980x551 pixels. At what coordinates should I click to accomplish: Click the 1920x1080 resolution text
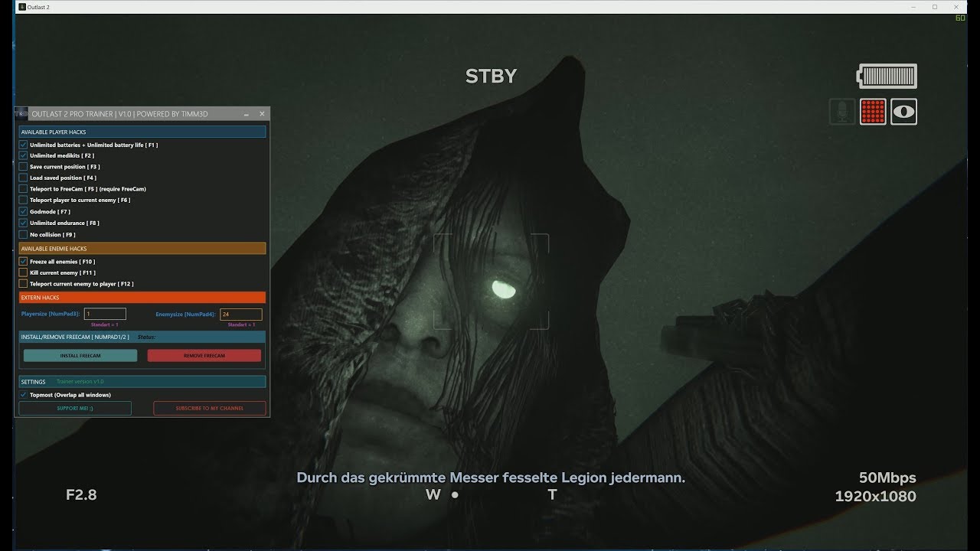click(x=875, y=496)
